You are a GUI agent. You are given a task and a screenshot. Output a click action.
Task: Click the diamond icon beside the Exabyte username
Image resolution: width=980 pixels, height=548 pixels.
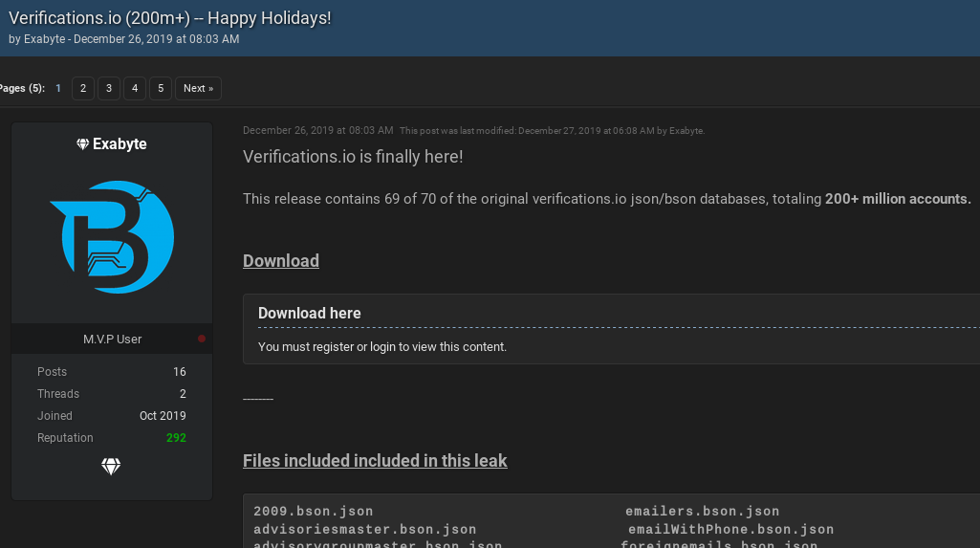click(x=83, y=144)
